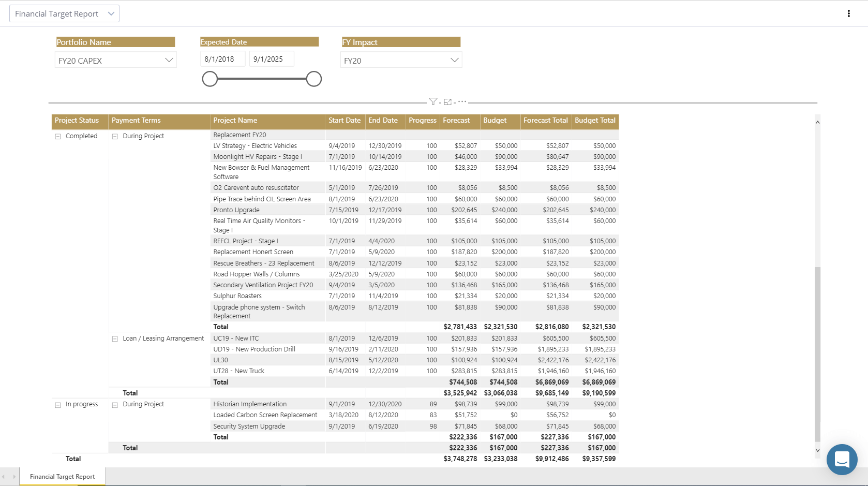This screenshot has width=868, height=486.
Task: Click the left handle of date slider
Action: [x=209, y=79]
